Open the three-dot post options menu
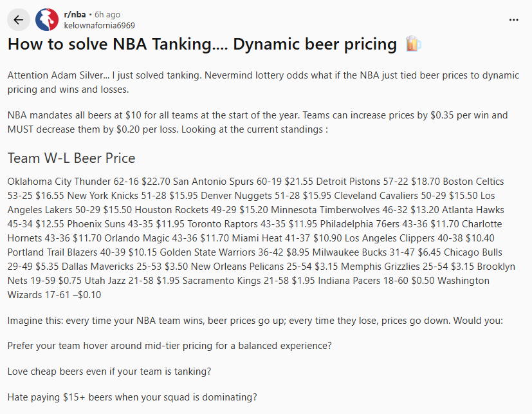 click(513, 20)
